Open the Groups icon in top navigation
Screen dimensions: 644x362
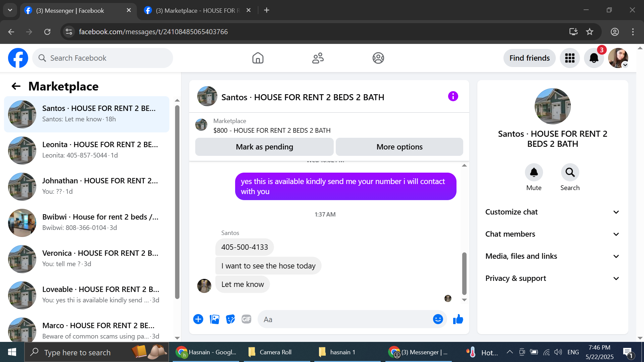378,58
